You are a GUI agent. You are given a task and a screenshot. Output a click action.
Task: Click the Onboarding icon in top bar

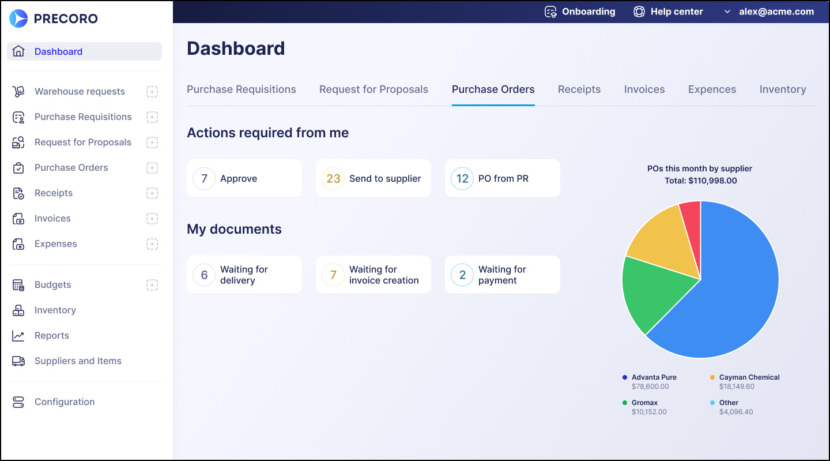pos(551,12)
